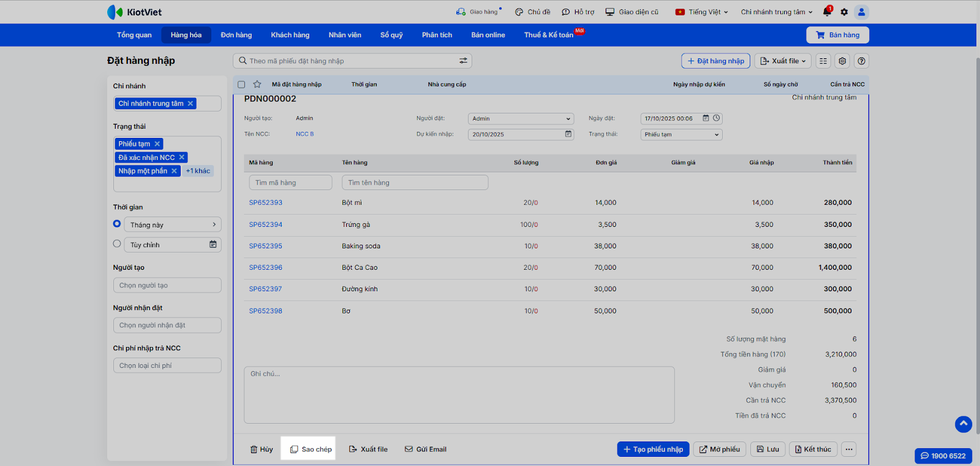Star the favorites header icon
The width and height of the screenshot is (980, 466).
(x=257, y=85)
